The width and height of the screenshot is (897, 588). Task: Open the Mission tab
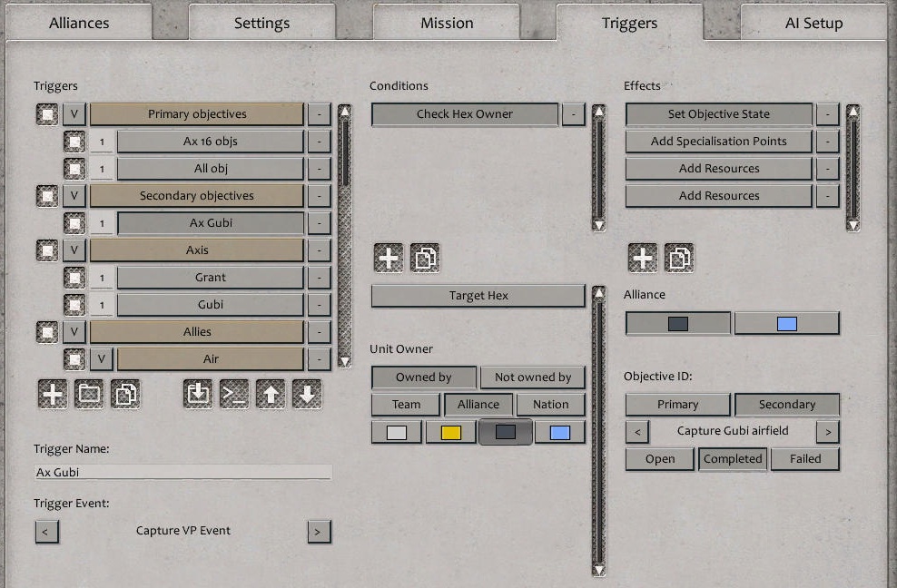click(447, 23)
